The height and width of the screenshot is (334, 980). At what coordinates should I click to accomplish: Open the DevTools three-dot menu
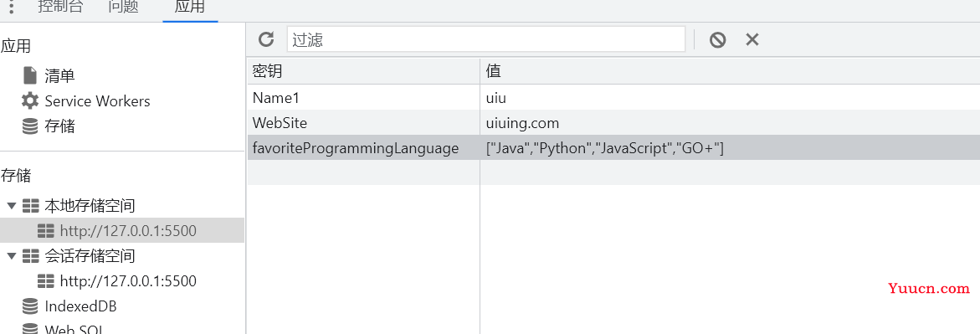(11, 7)
